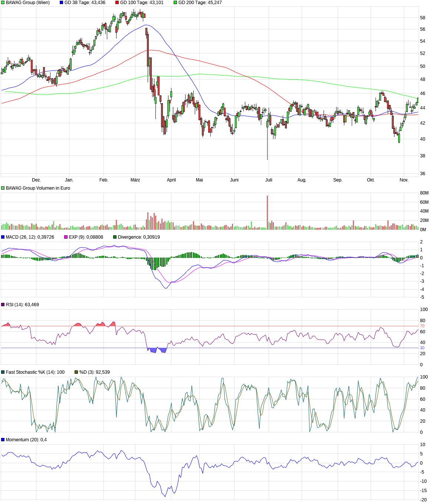436x504 pixels.
Task: Click the blue Momentum (20) legend square
Action: click(x=3, y=440)
